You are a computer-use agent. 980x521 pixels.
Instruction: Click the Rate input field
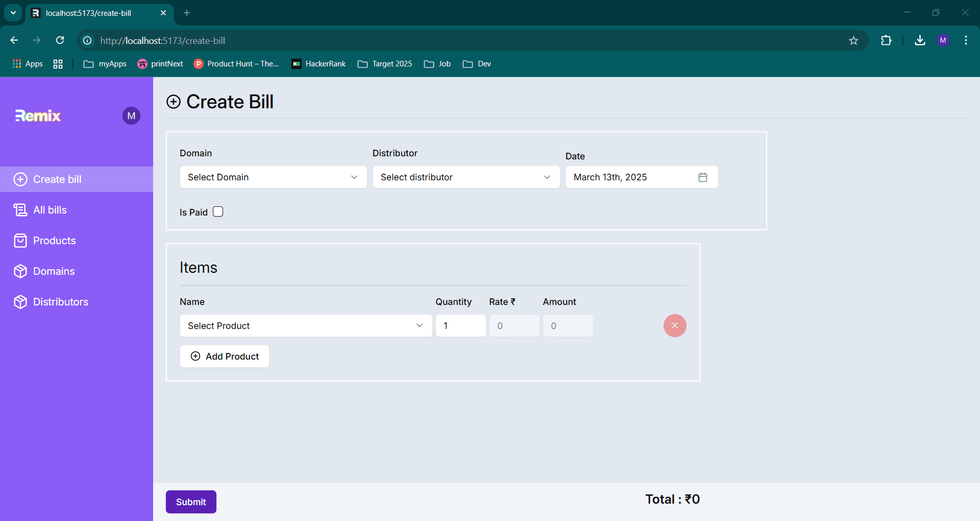pos(514,326)
